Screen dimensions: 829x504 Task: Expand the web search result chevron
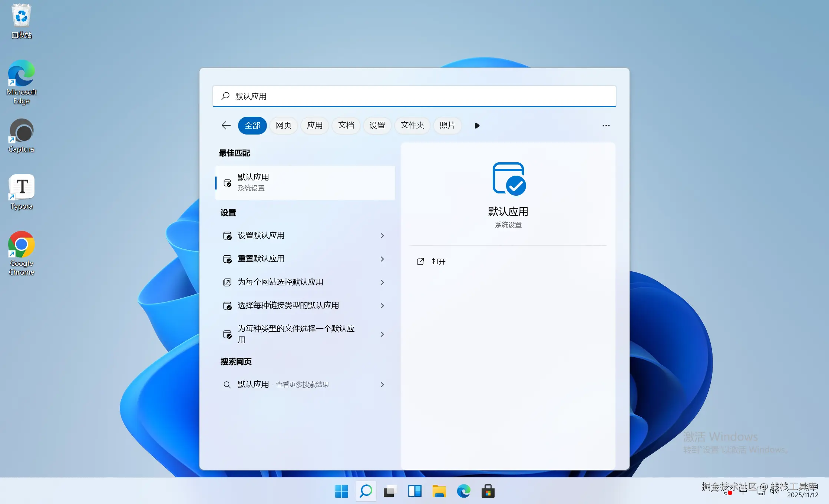pyautogui.click(x=382, y=385)
